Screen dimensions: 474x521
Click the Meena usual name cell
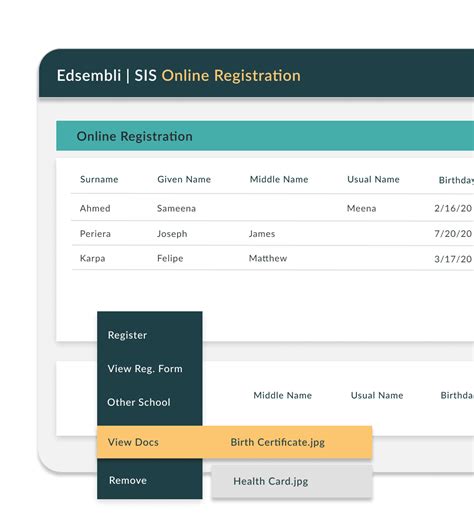361,208
